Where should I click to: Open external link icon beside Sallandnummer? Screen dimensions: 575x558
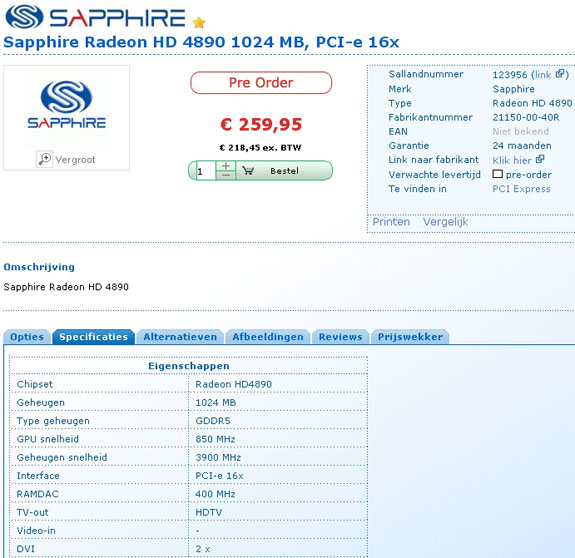pos(560,74)
